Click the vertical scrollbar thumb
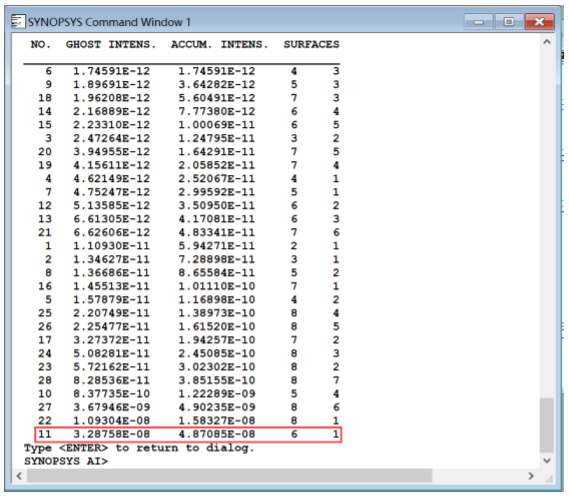Screen dimensions: 569x496 tap(547, 425)
